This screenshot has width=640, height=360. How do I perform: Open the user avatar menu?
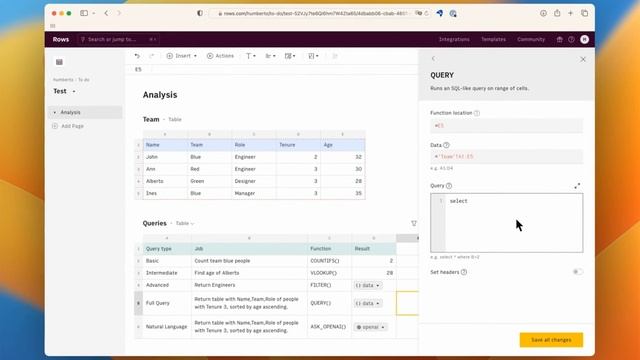[x=584, y=39]
